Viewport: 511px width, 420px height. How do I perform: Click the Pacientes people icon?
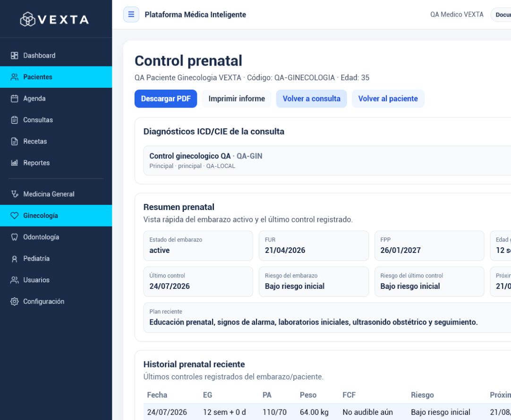(x=14, y=77)
